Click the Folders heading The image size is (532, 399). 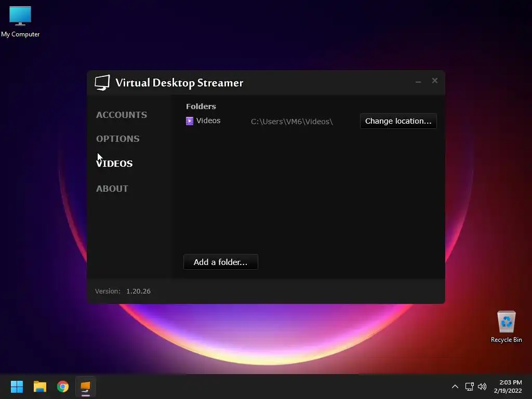(x=201, y=106)
